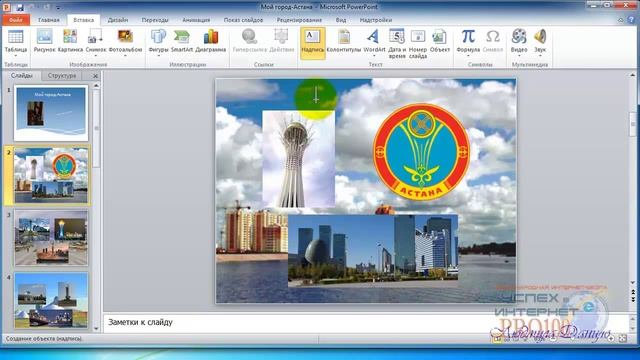Expand the Фигуры shapes gallery
Screen dimensions: 640x360
point(158,56)
